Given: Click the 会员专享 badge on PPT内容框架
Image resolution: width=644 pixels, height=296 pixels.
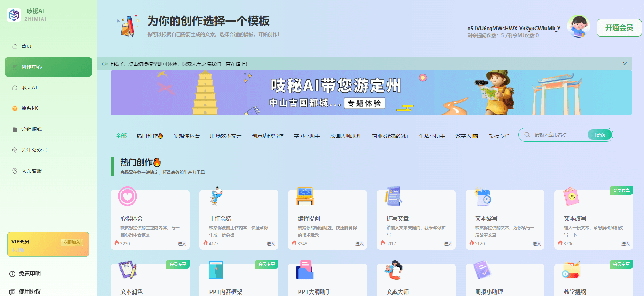Looking at the screenshot, I should pyautogui.click(x=267, y=264).
